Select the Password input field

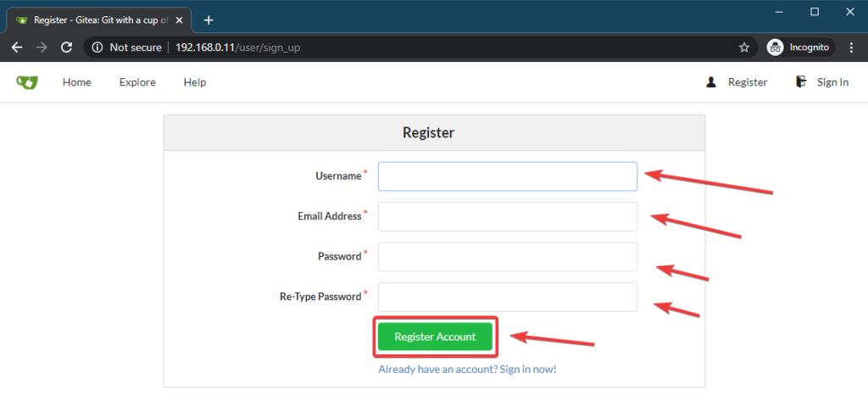coord(507,257)
